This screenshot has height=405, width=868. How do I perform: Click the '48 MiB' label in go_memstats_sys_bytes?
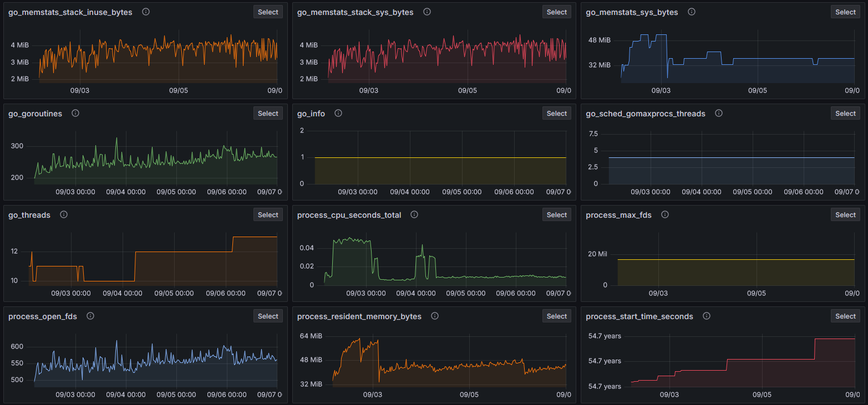(600, 40)
